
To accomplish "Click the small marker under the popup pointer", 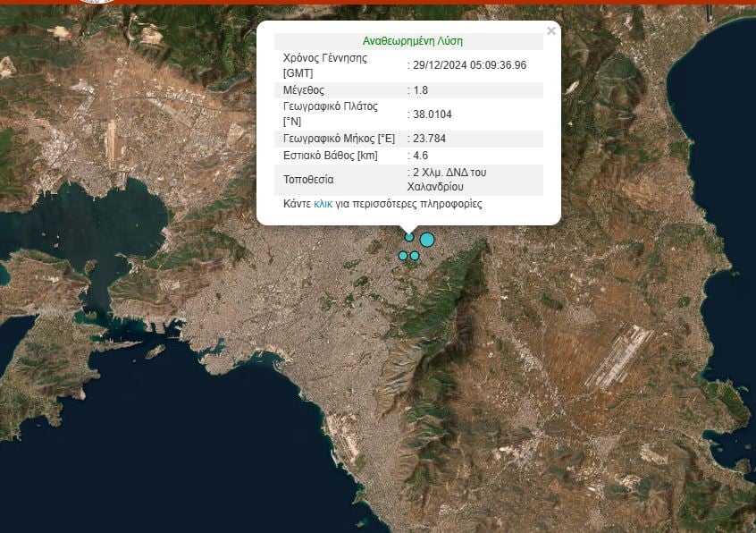I will (409, 237).
